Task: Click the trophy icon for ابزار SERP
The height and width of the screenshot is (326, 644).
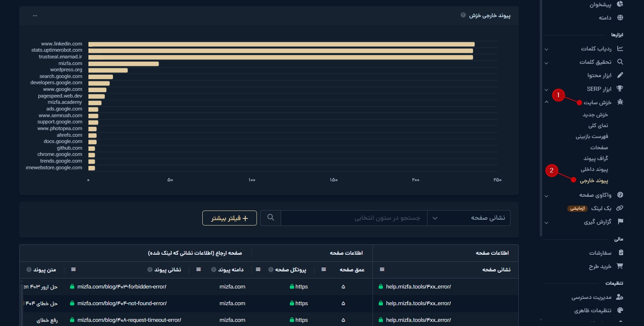Action: pos(620,89)
